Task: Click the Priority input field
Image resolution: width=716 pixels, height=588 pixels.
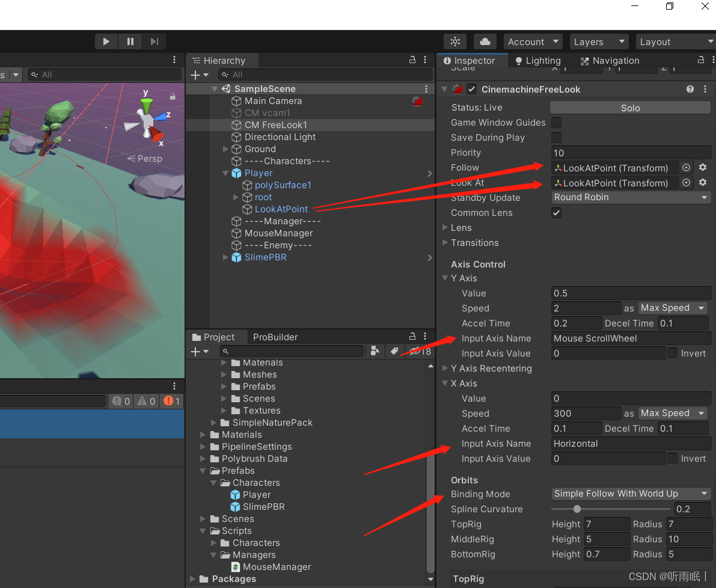Action: pyautogui.click(x=631, y=153)
